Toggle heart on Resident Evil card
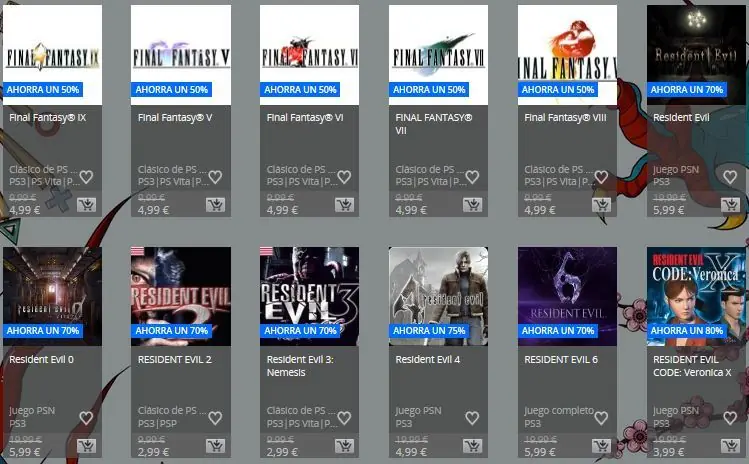749x464 pixels. [730, 177]
